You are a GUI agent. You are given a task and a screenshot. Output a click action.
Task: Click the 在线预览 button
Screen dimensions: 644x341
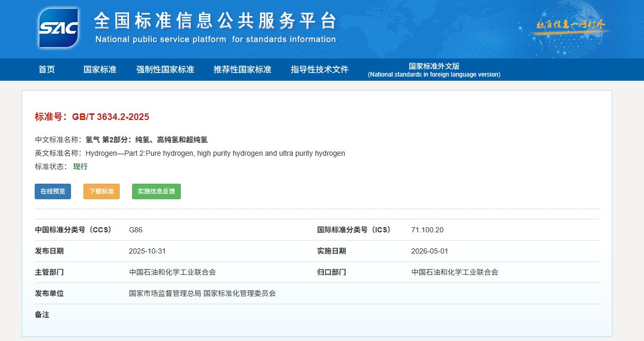(53, 191)
